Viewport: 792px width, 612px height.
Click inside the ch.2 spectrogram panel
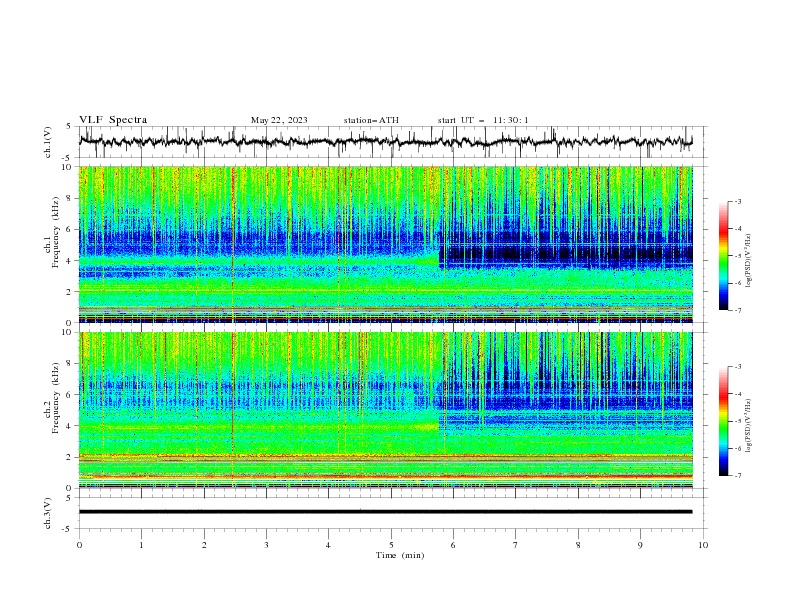coord(386,410)
